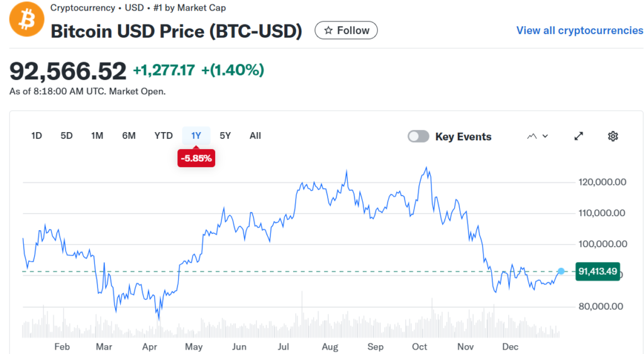
Task: Click the orange Bitcoin logo icon
Action: pyautogui.click(x=26, y=20)
